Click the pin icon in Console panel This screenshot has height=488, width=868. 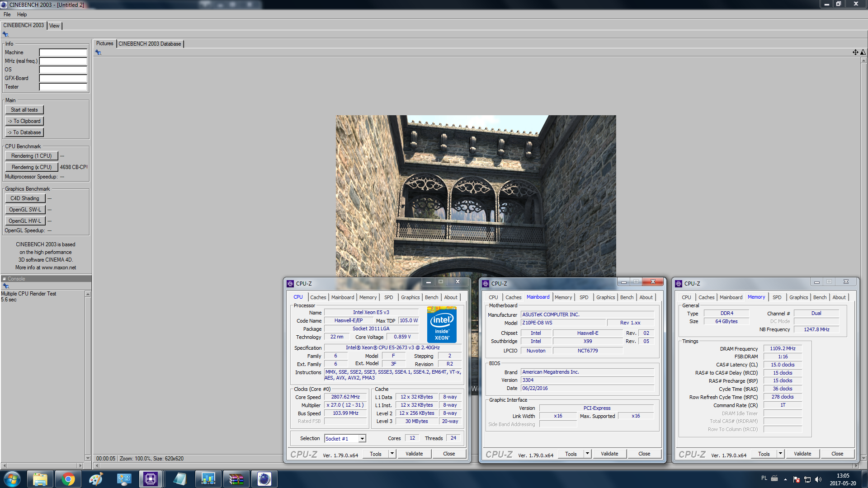tap(6, 286)
